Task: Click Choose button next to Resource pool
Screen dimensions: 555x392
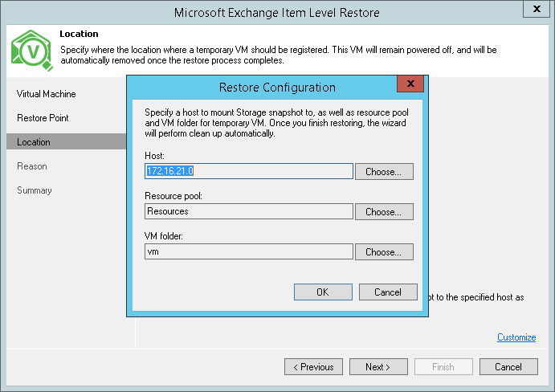Action: 384,212
